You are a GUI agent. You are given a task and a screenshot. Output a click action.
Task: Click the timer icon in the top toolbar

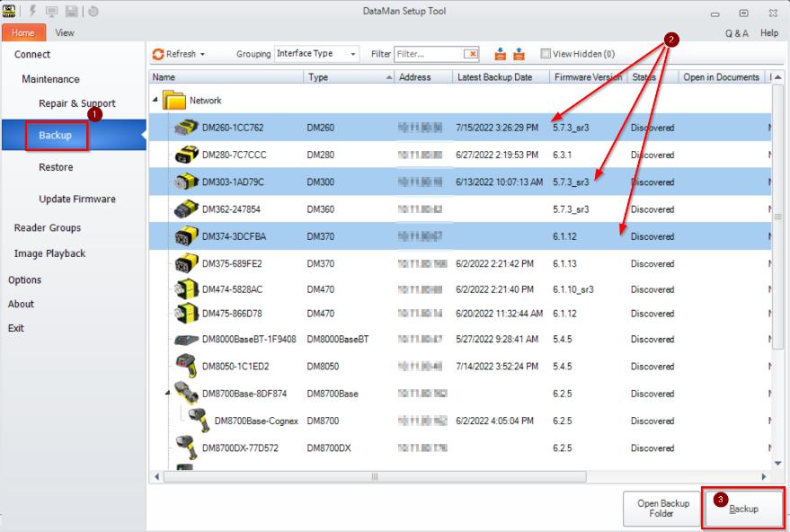click(93, 11)
